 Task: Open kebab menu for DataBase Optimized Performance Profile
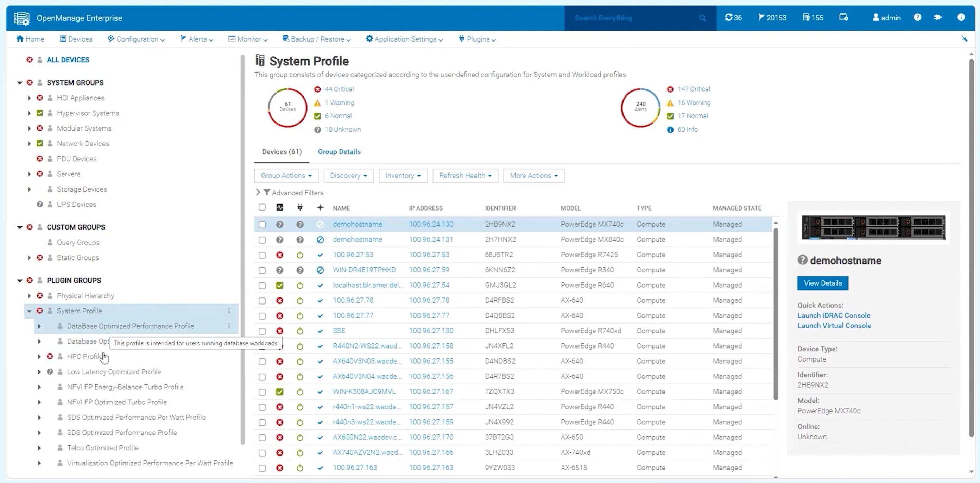[229, 326]
